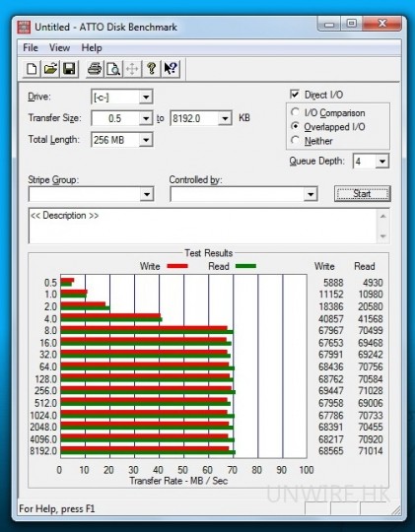Click the 'For Help, press F1' status text
Image resolution: width=415 pixels, height=532 pixels.
57,508
